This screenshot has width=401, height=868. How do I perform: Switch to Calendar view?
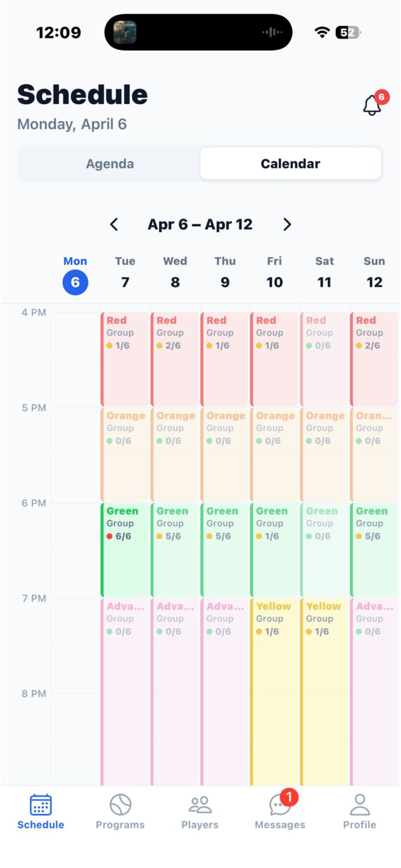[x=291, y=164]
